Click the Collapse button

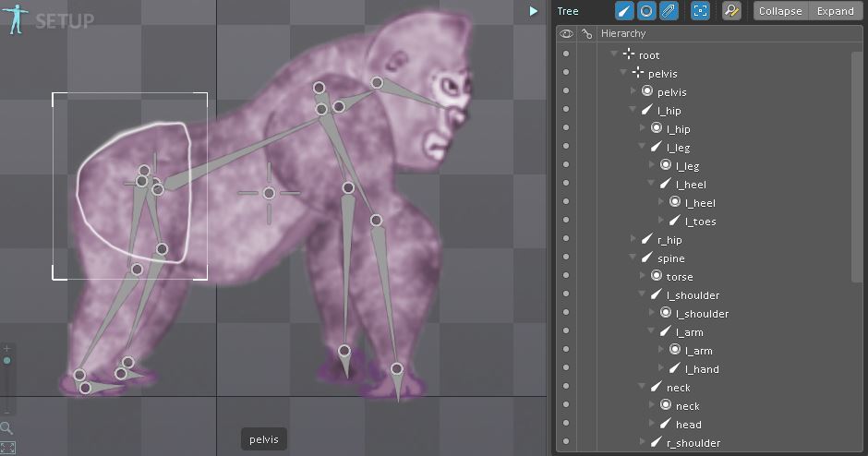780,11
